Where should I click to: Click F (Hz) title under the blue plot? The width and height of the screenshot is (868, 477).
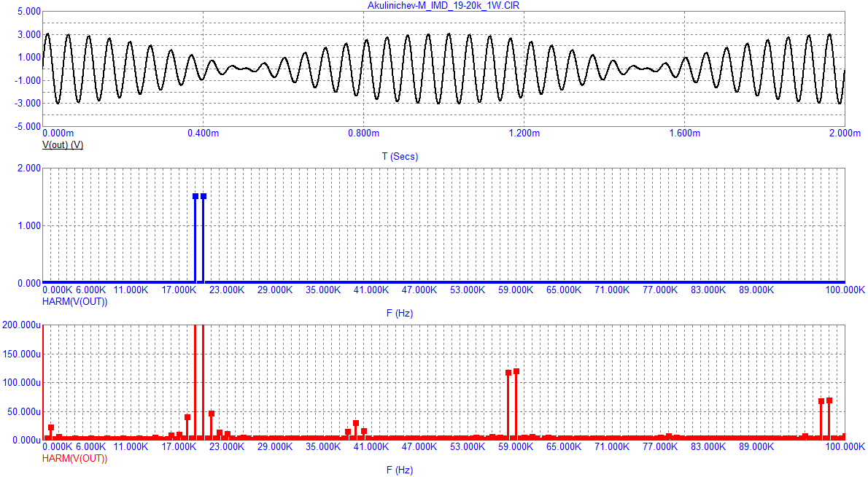click(400, 313)
